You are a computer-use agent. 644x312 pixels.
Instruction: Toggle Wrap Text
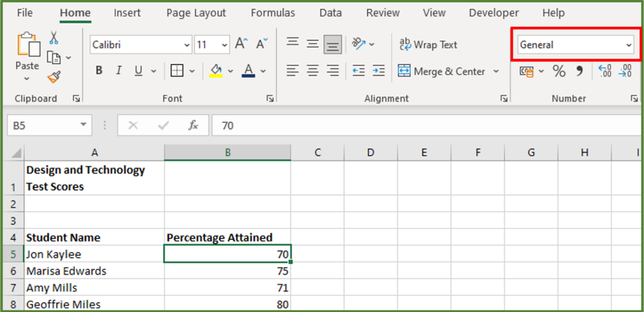(429, 45)
